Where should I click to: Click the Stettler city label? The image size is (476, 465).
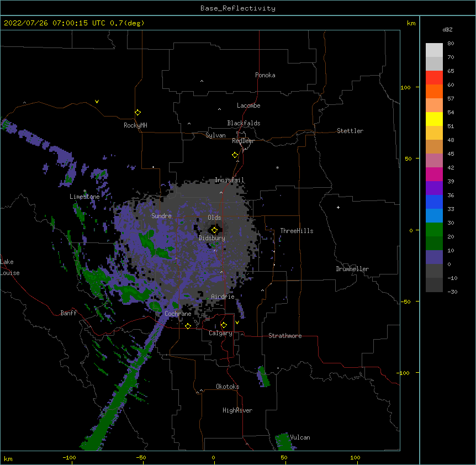[350, 131]
